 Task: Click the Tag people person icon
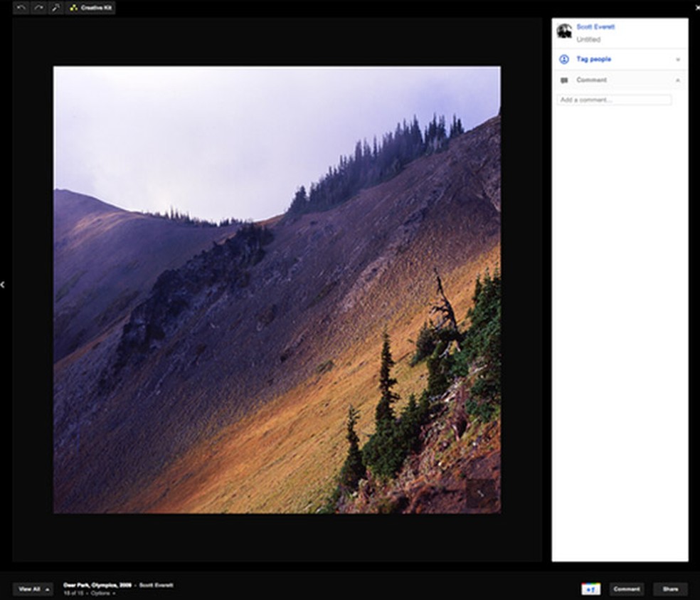[564, 59]
